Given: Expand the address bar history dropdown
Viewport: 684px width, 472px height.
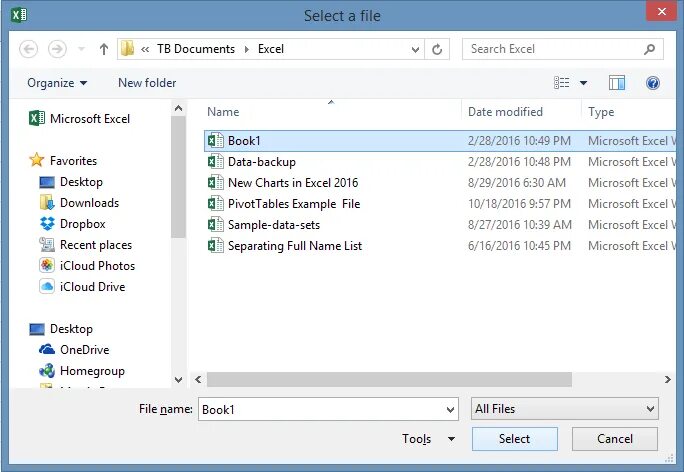Looking at the screenshot, I should (415, 49).
